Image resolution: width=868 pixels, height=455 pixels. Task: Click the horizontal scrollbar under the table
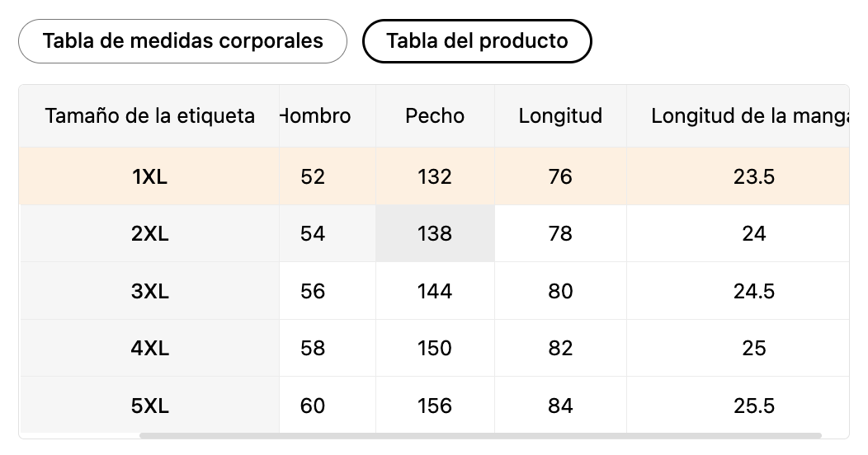pyautogui.click(x=480, y=435)
